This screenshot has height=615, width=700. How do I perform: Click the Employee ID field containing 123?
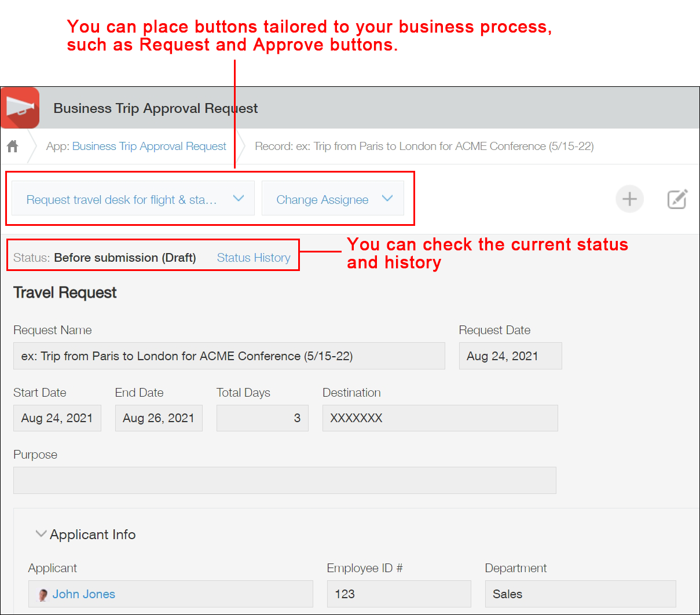click(x=398, y=594)
